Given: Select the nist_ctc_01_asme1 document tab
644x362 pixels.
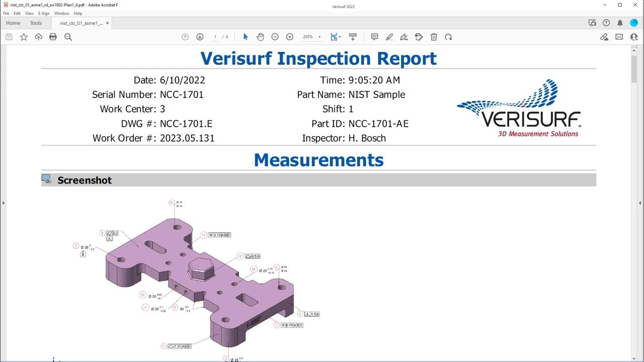Looking at the screenshot, I should [x=80, y=23].
